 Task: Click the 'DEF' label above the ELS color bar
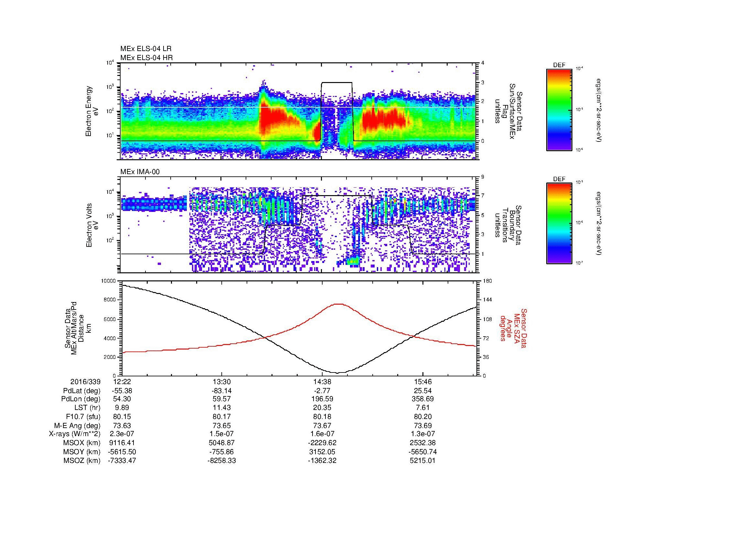(x=559, y=65)
